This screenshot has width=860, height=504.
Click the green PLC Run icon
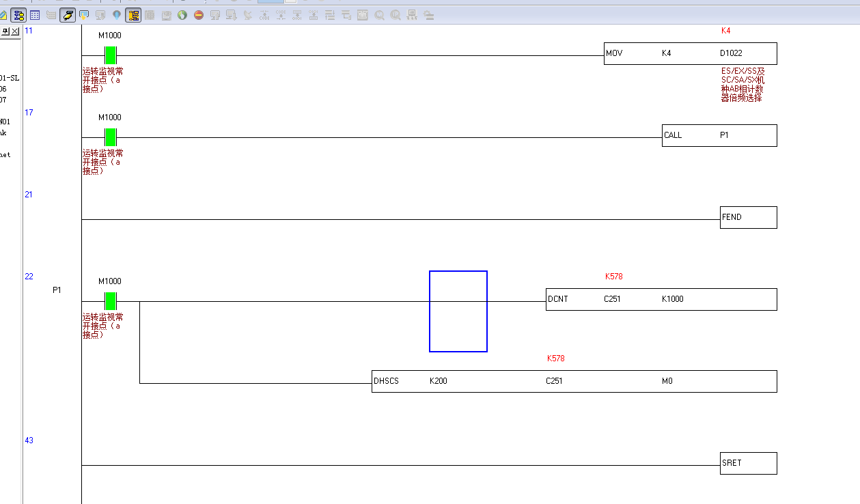182,14
